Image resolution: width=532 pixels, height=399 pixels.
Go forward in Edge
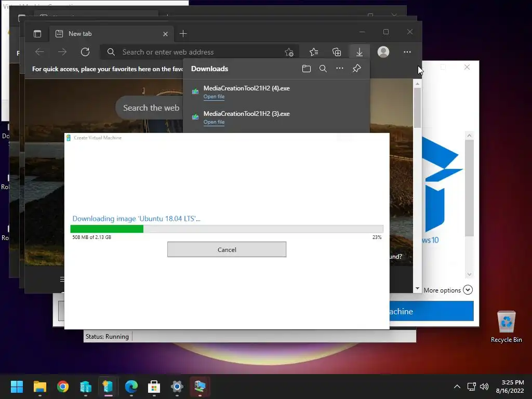click(x=62, y=52)
